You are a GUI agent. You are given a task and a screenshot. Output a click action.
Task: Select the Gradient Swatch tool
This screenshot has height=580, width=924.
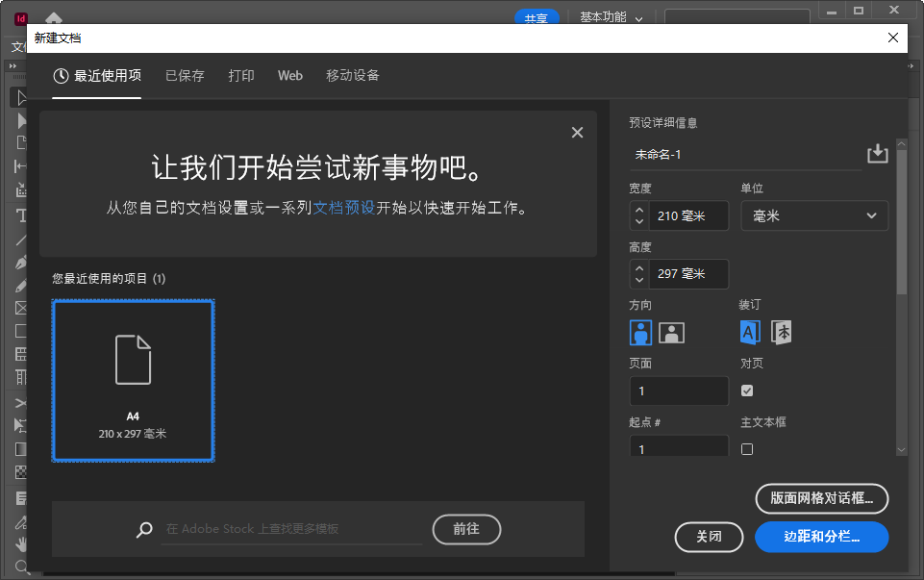coord(20,449)
